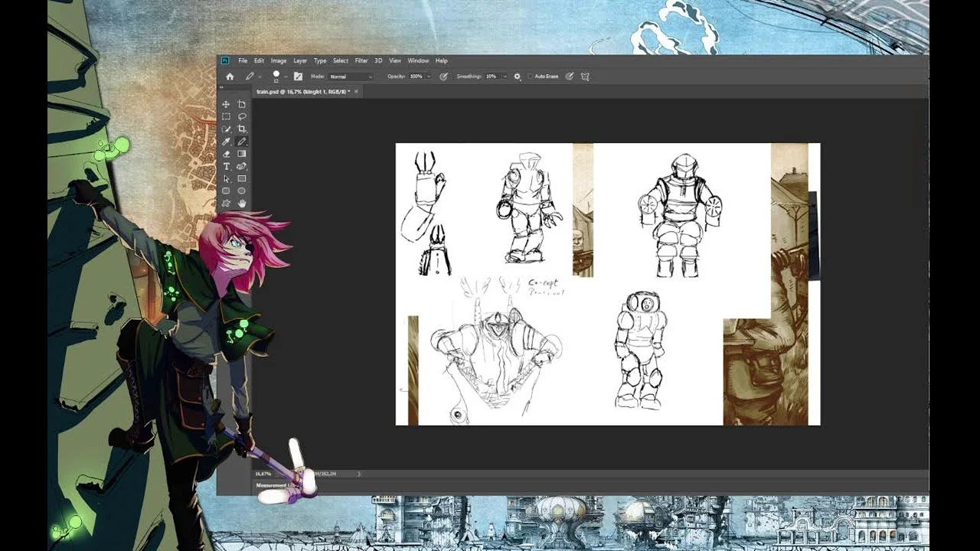Select the Gradient tool
The image size is (980, 551).
click(x=242, y=154)
